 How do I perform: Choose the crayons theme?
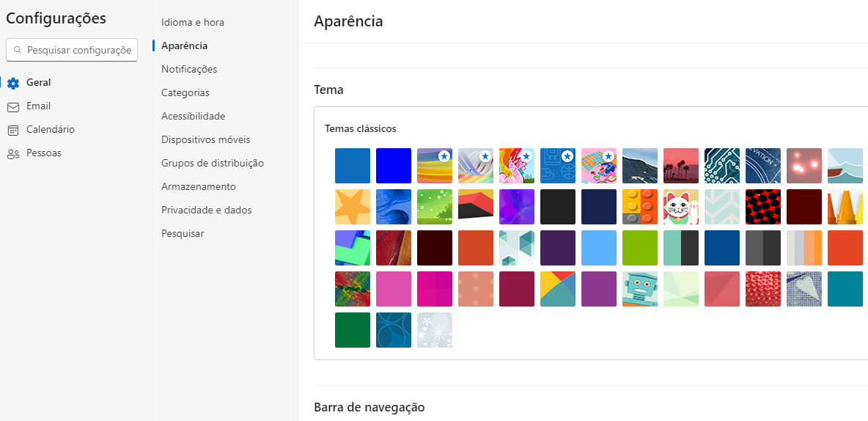click(x=845, y=207)
